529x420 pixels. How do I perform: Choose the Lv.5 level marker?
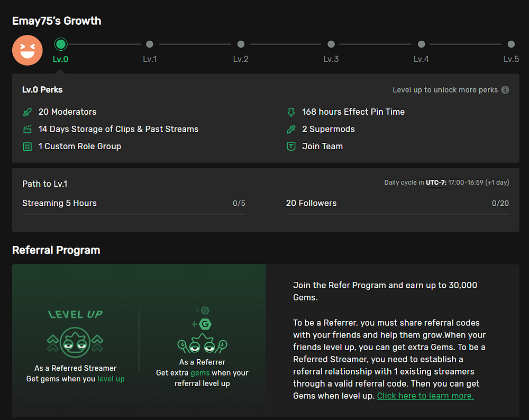click(511, 44)
